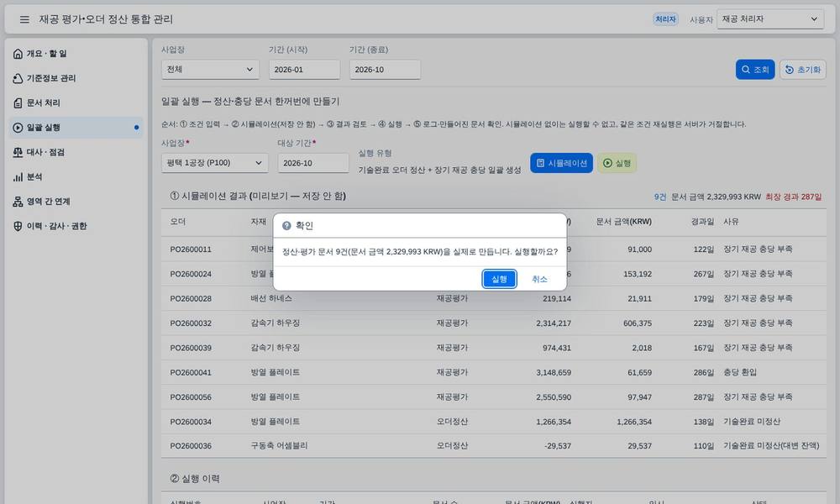Screen dimensions: 840x504
Task: Click the 오더 column header
Action: pos(178,222)
